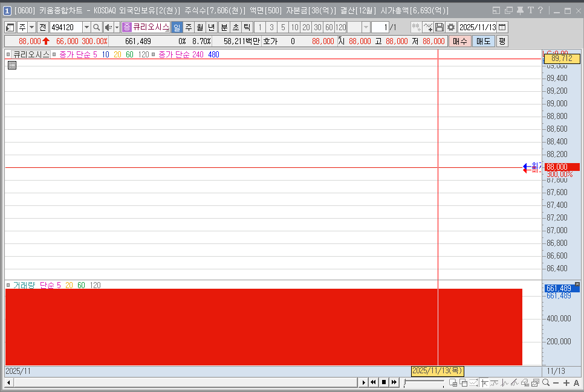Pin the window with the pushpin icon
This screenshot has width=584, height=392.
(x=520, y=10)
